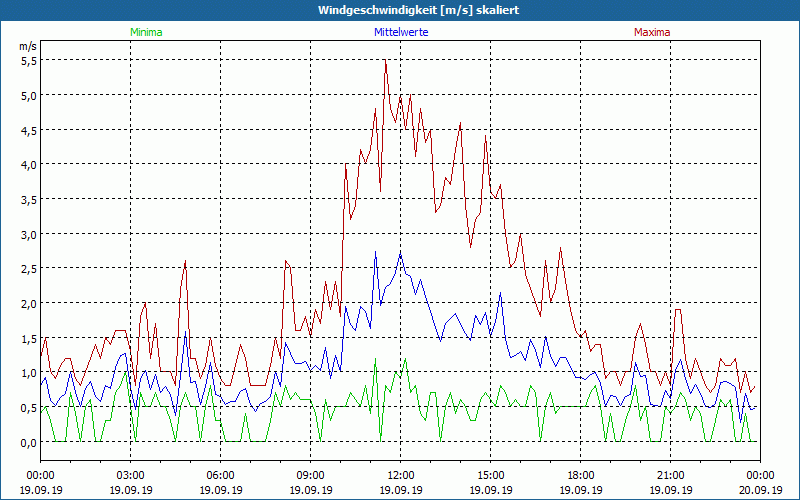Screen dimensions: 800x500
Task: Click the 3,5 y-axis value
Action: tap(29, 199)
